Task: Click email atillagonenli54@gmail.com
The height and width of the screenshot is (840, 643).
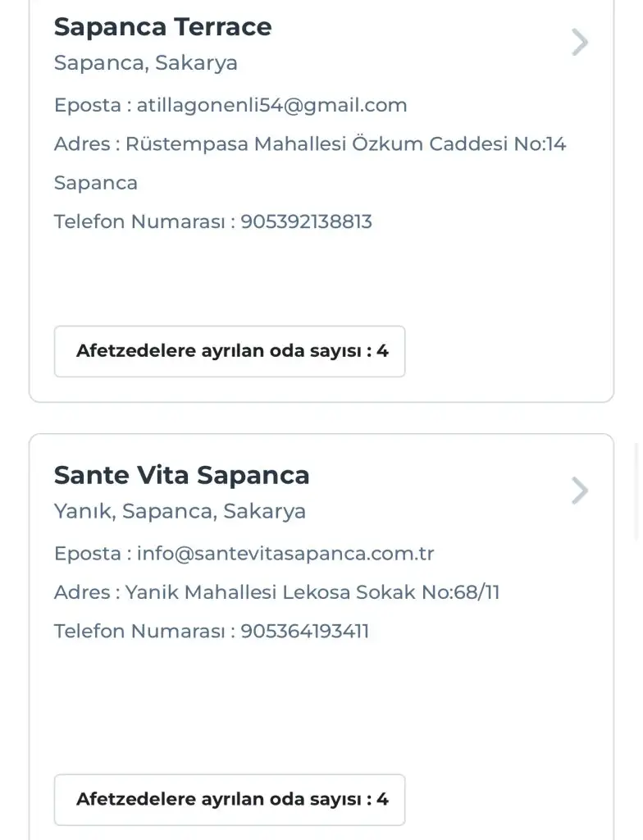Action: tap(271, 105)
